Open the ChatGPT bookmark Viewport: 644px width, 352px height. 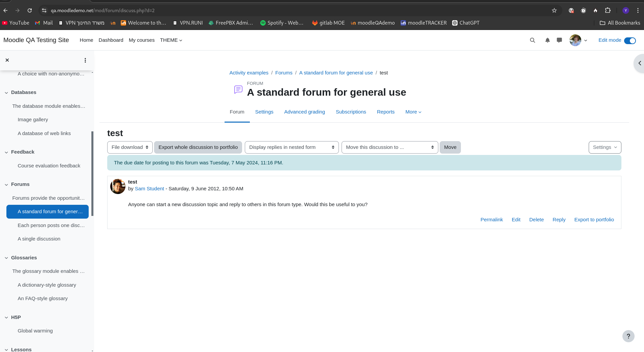point(466,23)
